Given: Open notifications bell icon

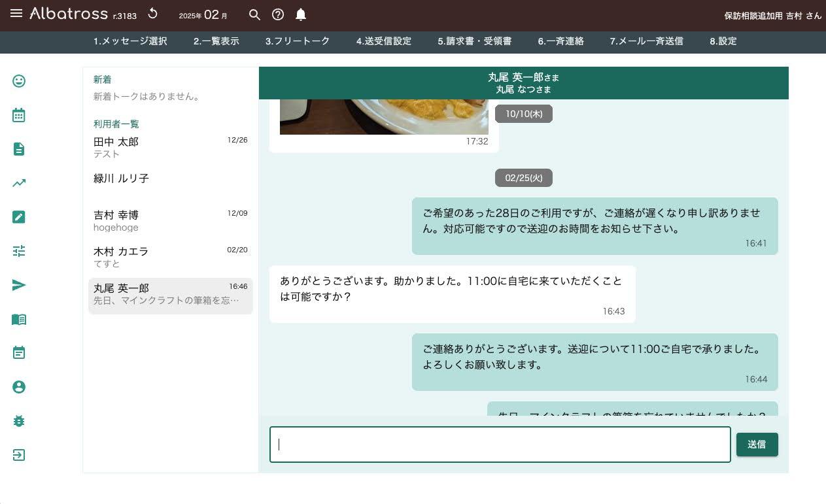Looking at the screenshot, I should tap(300, 14).
